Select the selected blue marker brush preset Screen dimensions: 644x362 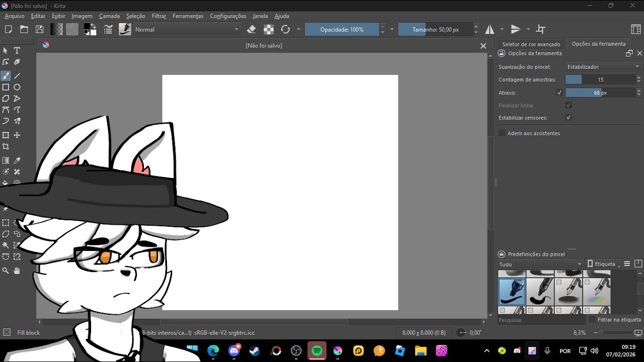pos(512,292)
